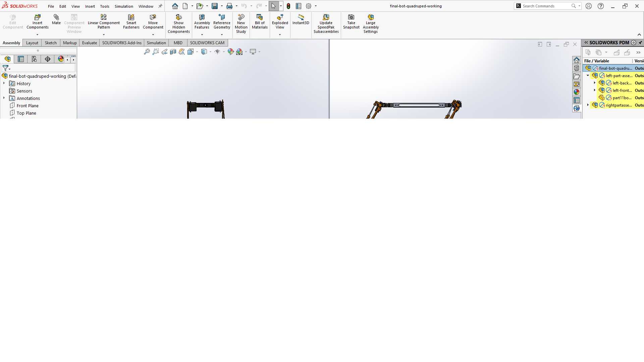Screen dimensions: 644x362
Task: Pin the SOLIDWORKS PDM pane
Action: [640, 43]
